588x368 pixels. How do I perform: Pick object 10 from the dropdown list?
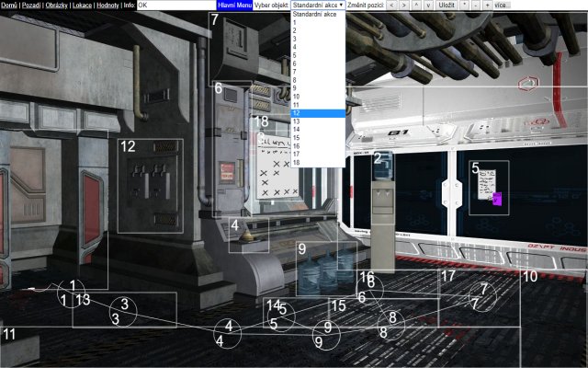[318, 97]
